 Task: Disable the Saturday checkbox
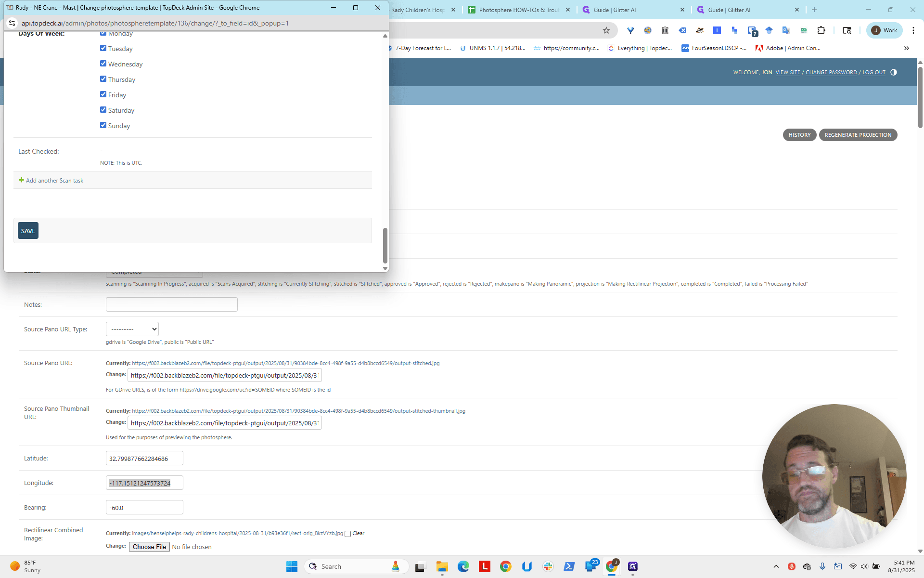click(103, 110)
